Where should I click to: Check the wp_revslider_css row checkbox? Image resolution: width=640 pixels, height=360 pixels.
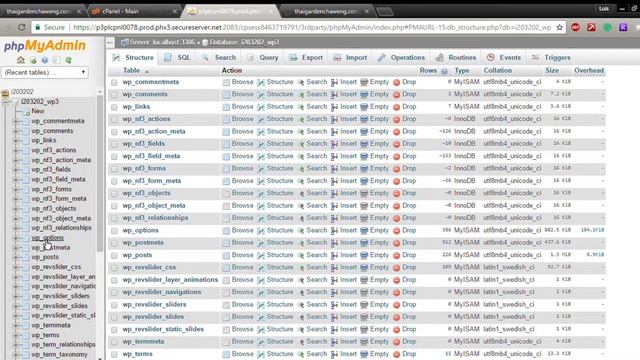(114, 268)
